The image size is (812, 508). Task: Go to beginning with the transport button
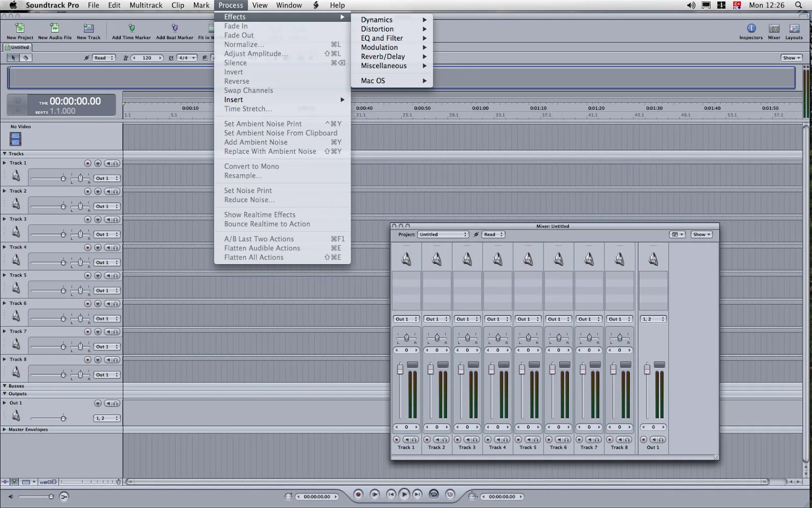point(391,494)
